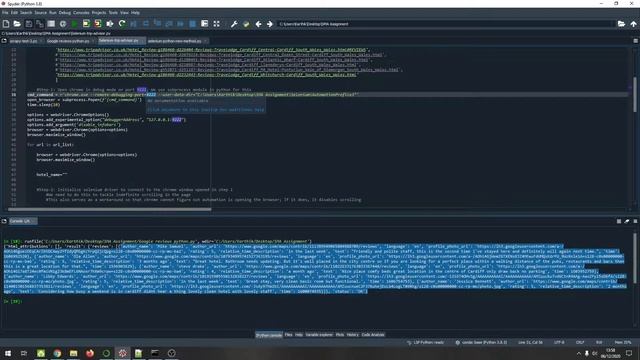
Task: Run selection or current line
Action: pyautogui.click(x=110, y=24)
